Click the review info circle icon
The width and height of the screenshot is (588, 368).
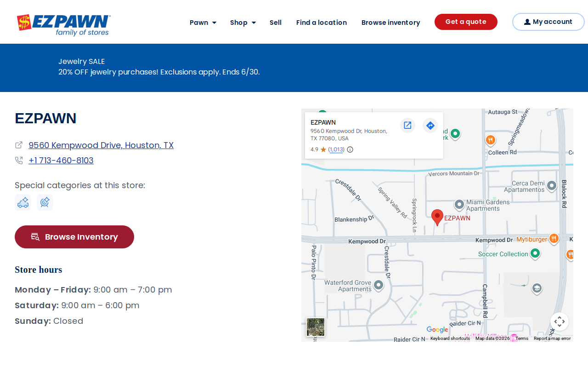pyautogui.click(x=350, y=149)
